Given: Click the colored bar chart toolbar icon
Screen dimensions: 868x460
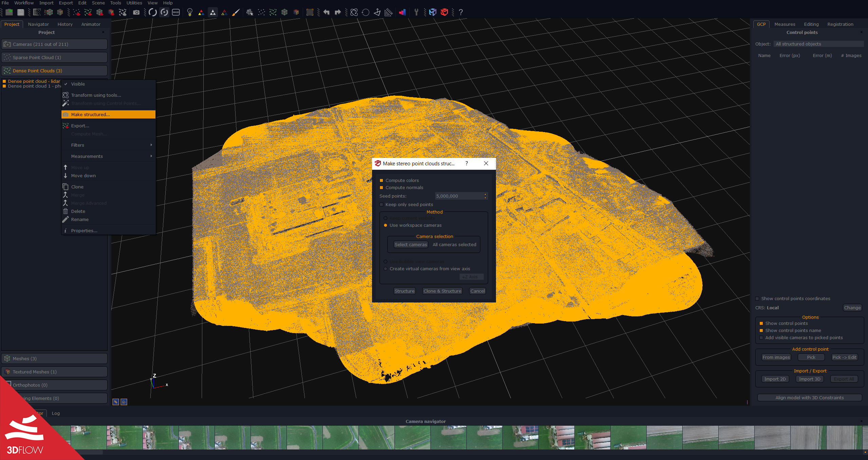Looking at the screenshot, I should [x=402, y=12].
